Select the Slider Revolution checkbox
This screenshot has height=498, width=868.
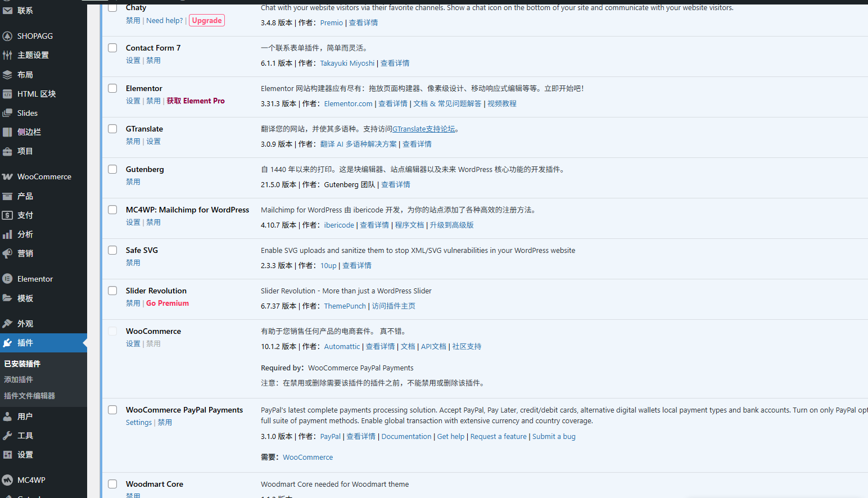[x=112, y=291]
